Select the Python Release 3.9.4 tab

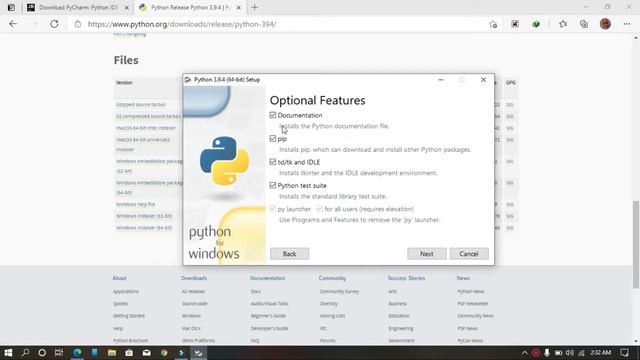tap(190, 7)
